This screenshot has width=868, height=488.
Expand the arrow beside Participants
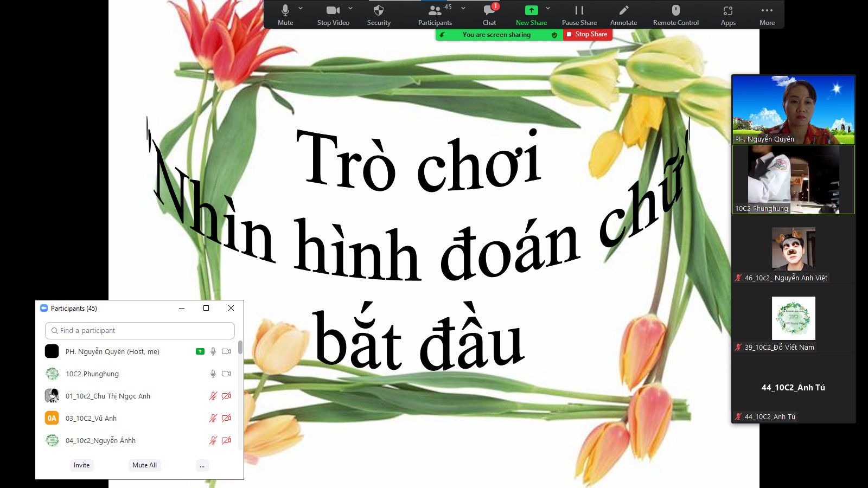463,8
